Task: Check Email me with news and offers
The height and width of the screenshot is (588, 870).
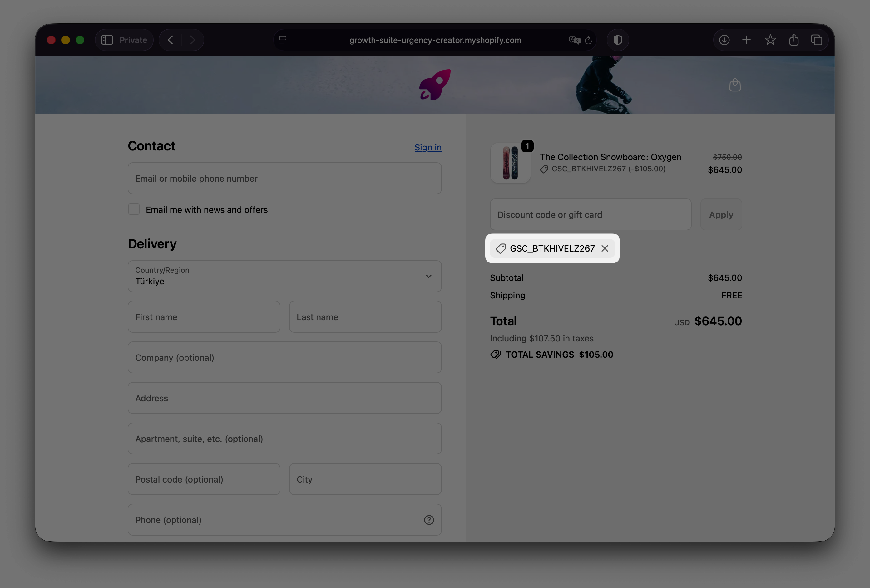Action: pos(134,209)
